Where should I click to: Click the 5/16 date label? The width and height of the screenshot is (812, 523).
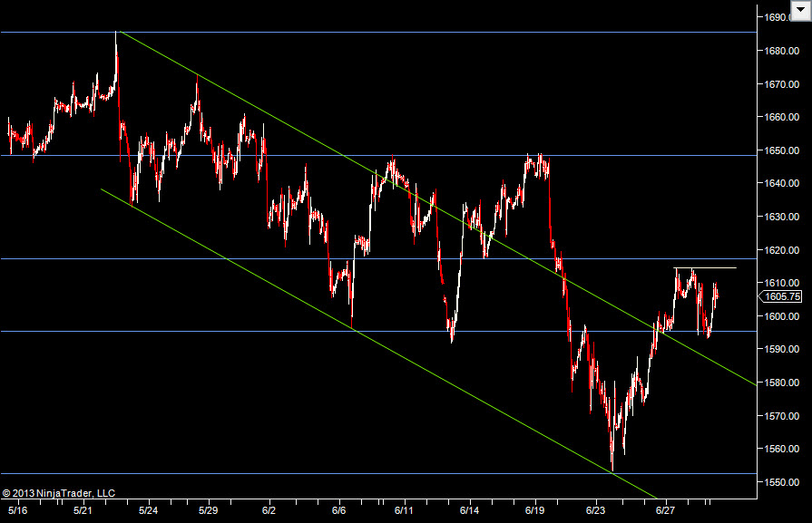(x=17, y=510)
